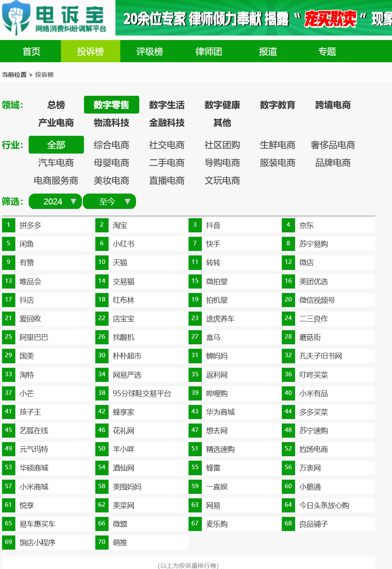Filter by 二手电商 industry
This screenshot has height=569, width=392.
point(167,163)
